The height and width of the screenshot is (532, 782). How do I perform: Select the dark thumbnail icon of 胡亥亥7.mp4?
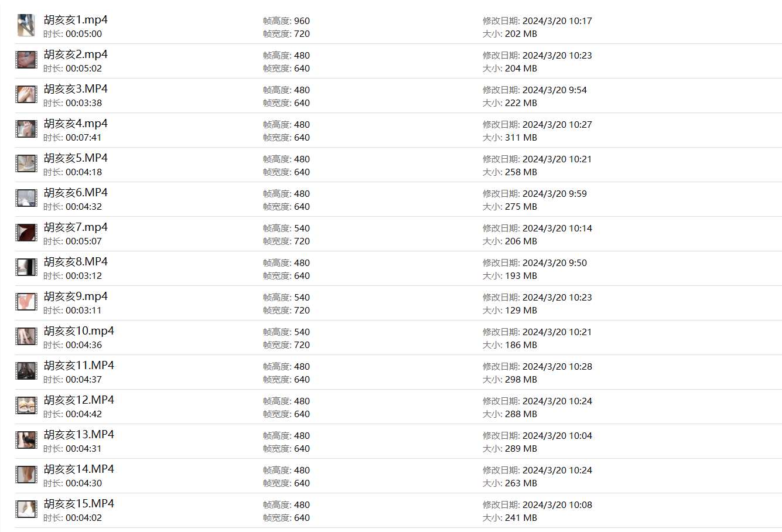(x=26, y=233)
